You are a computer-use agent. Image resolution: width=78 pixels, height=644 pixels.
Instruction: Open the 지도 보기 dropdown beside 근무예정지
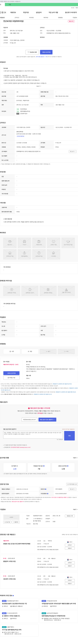[72, 152]
